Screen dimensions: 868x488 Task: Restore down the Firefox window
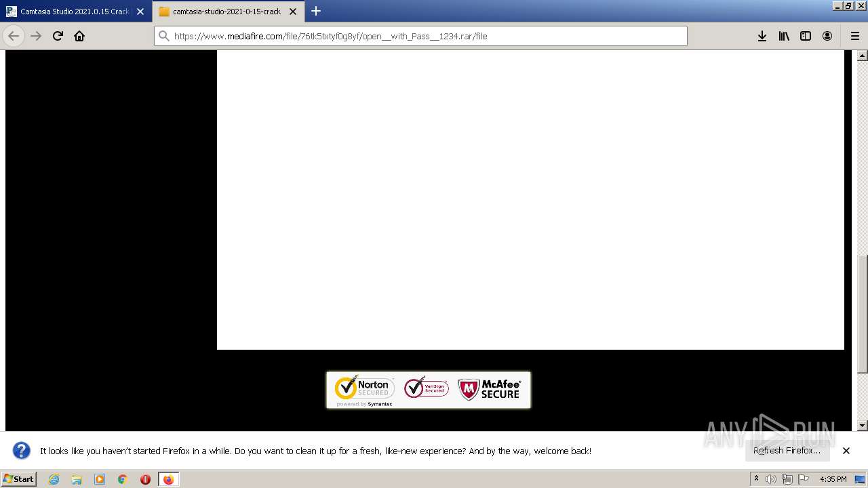[848, 5]
